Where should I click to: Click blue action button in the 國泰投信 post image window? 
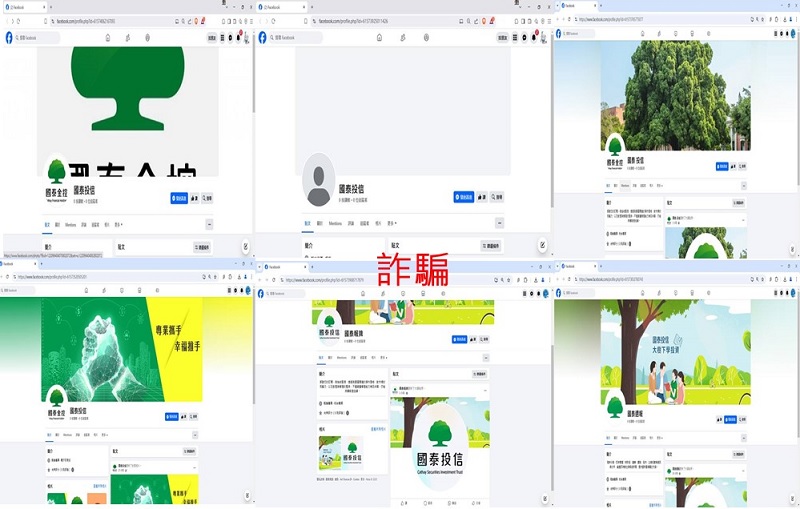click(459, 339)
